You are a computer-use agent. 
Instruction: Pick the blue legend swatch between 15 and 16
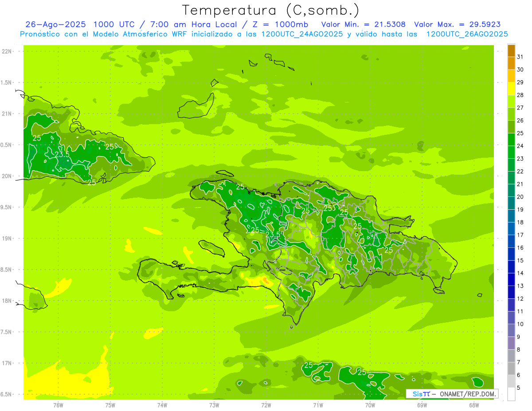(511, 254)
